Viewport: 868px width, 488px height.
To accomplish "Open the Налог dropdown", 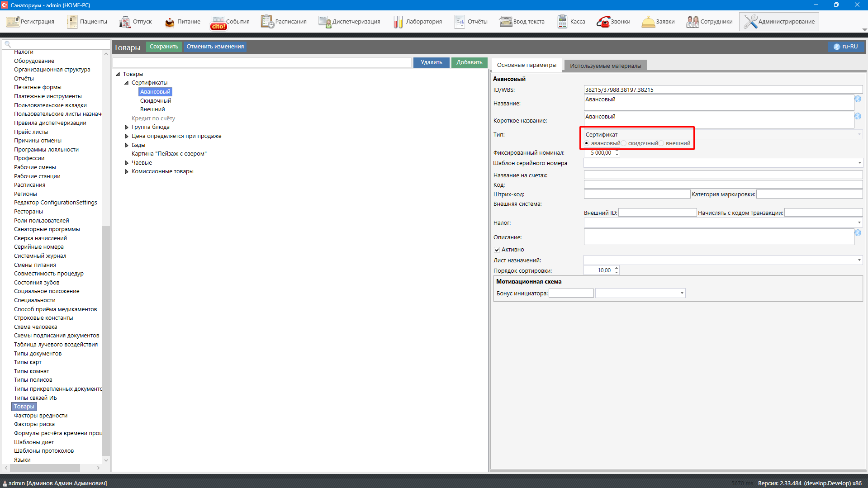I will coord(859,223).
